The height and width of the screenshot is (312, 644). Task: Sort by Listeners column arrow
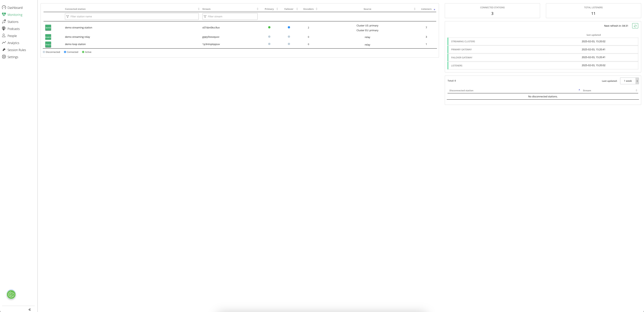point(434,10)
